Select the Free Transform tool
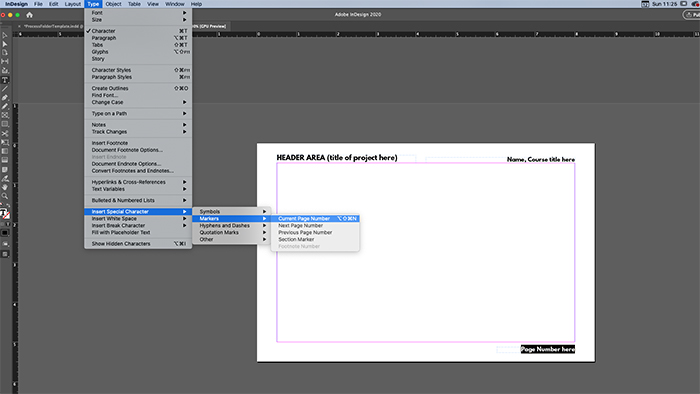Viewport: 700px width, 394px height. [5, 142]
